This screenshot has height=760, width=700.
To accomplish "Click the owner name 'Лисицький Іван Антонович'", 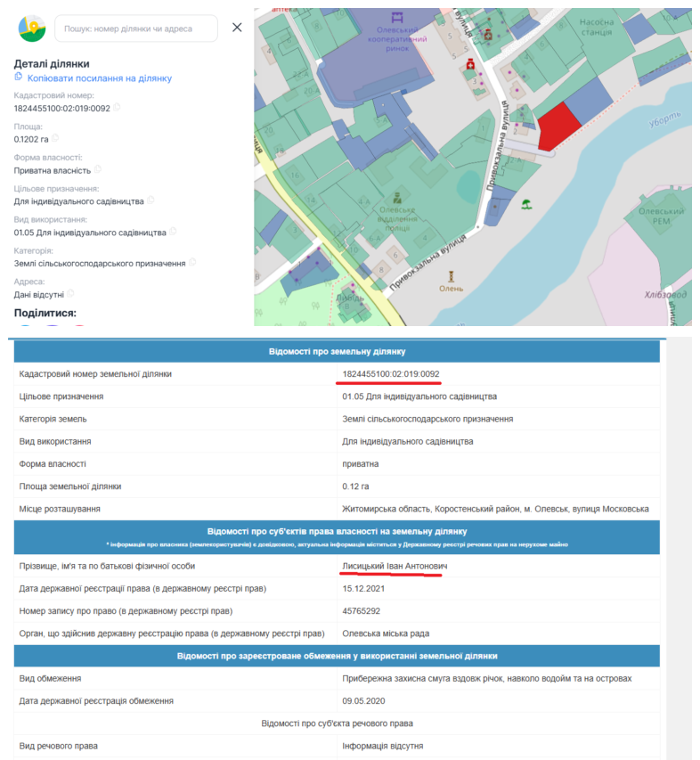I will 395,566.
